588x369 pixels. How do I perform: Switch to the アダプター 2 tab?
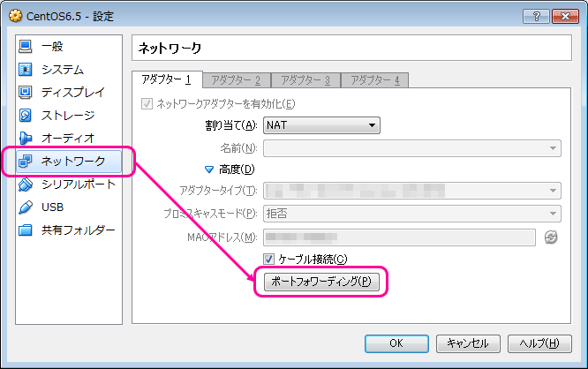click(x=237, y=80)
